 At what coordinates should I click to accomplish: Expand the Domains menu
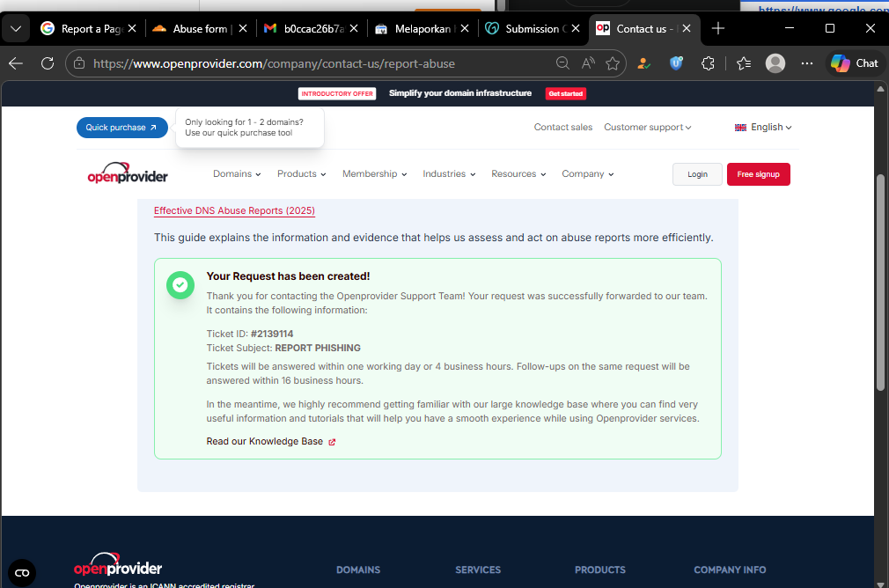point(237,173)
